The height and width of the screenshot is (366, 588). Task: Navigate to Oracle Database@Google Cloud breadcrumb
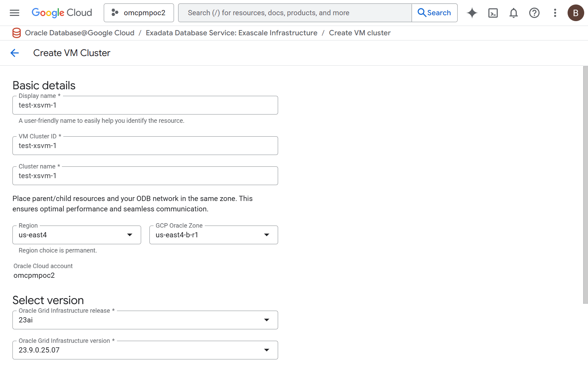80,33
